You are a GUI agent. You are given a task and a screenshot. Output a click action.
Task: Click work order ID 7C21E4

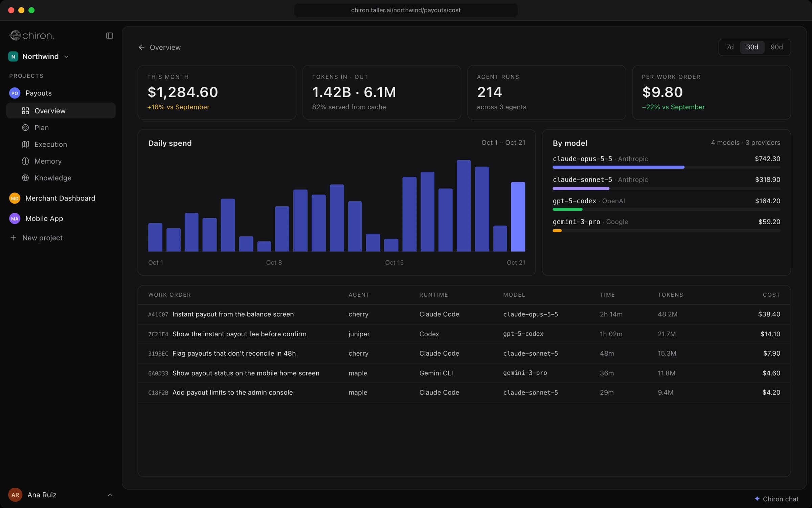click(158, 334)
